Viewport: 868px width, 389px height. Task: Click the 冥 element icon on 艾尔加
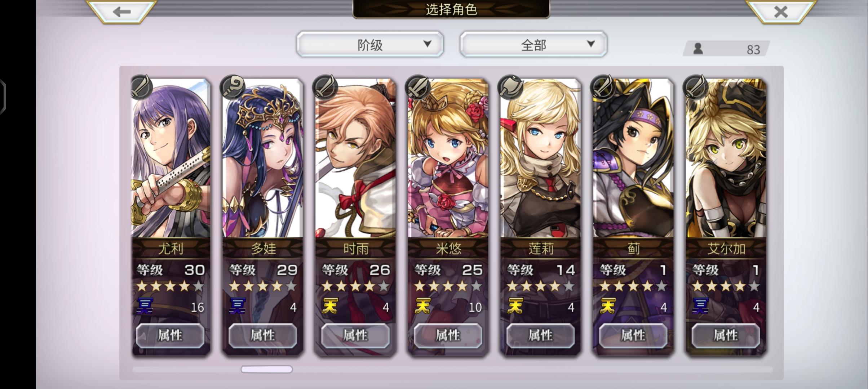700,306
